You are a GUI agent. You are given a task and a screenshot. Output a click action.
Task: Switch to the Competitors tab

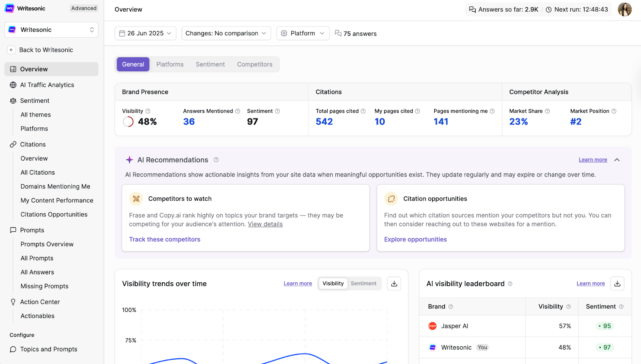point(255,64)
